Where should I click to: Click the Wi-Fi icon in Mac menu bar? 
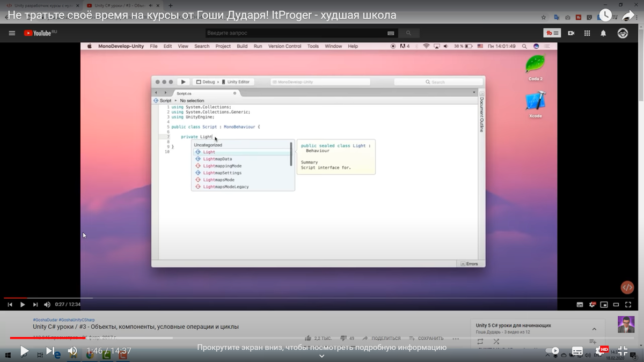[427, 46]
